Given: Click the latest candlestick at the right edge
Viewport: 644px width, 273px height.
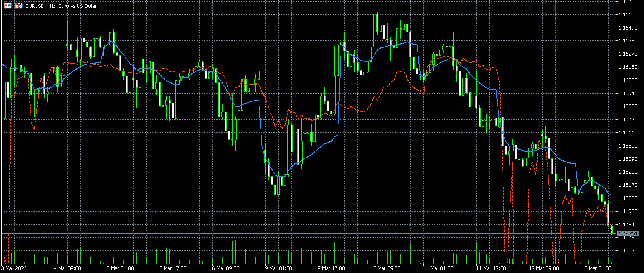Looking at the screenshot, I should 611,229.
